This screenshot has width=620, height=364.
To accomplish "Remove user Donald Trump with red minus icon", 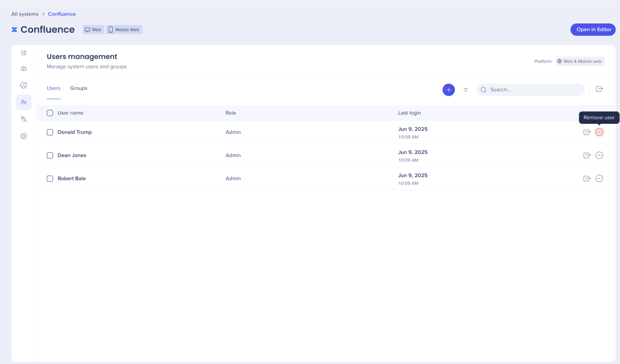I will tap(599, 132).
